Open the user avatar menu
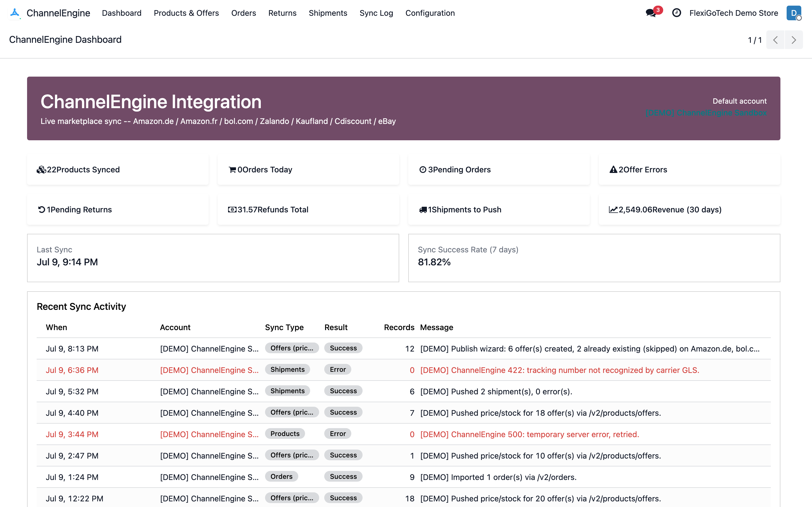 point(794,13)
